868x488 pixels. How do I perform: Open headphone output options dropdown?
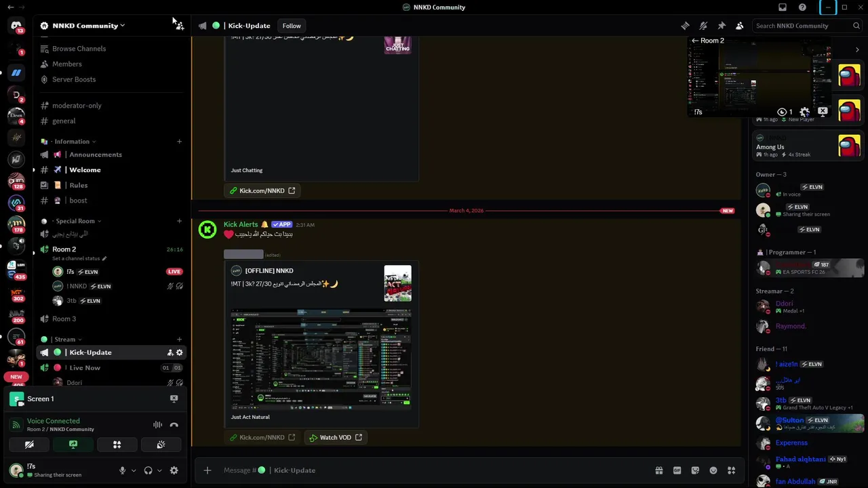click(x=159, y=470)
